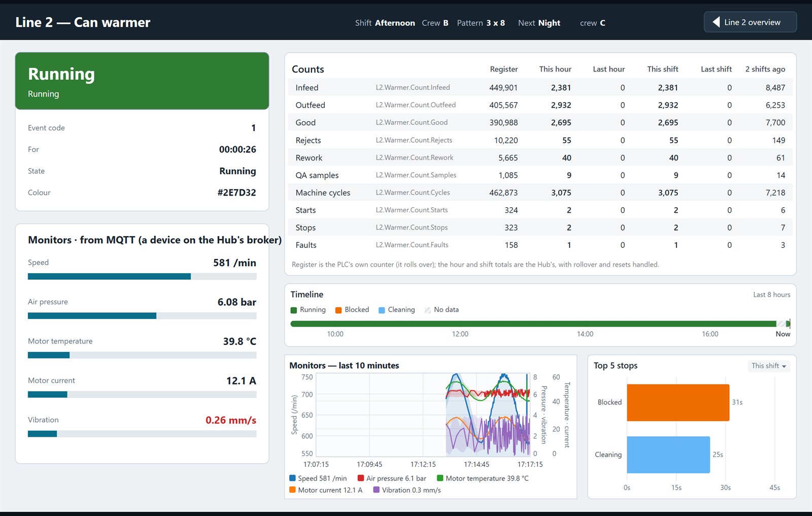812x516 pixels.
Task: Click the green Running status banner
Action: [x=142, y=81]
